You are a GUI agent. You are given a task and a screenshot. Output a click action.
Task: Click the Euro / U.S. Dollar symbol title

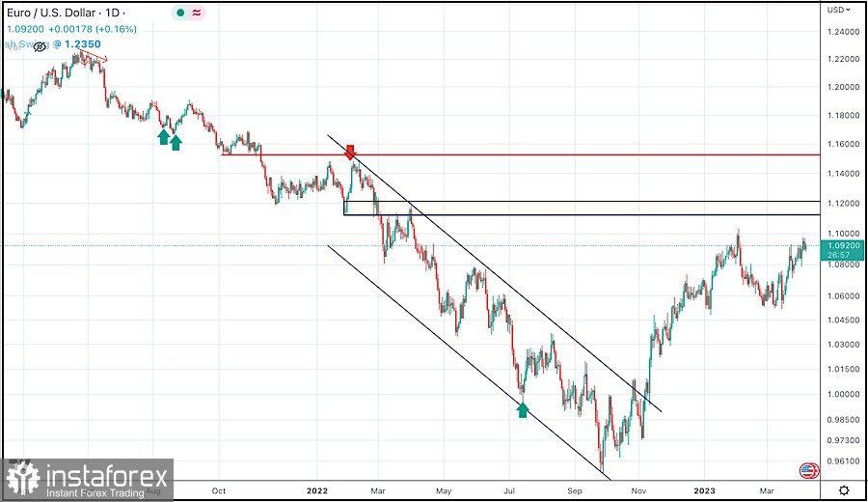pos(51,13)
